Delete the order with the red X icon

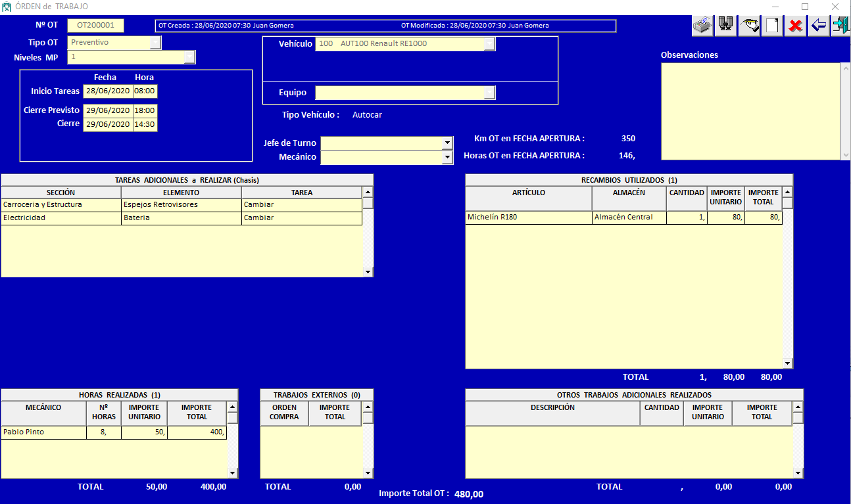[796, 26]
